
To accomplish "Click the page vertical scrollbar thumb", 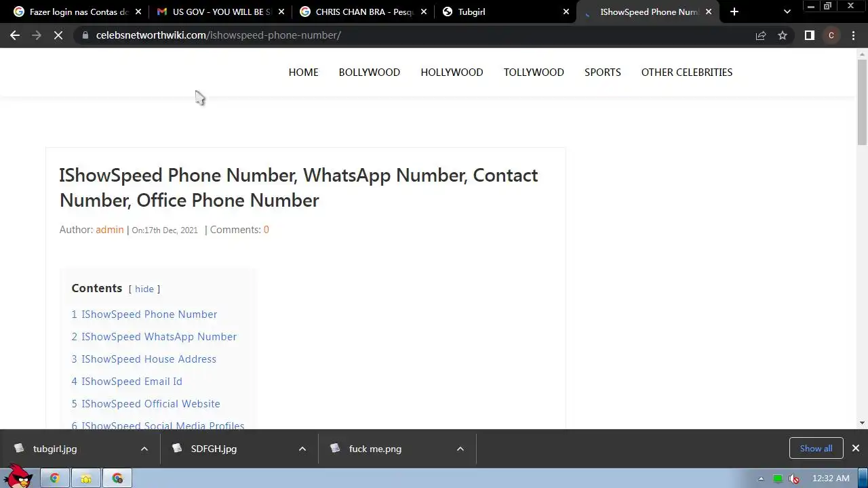I will (x=862, y=102).
